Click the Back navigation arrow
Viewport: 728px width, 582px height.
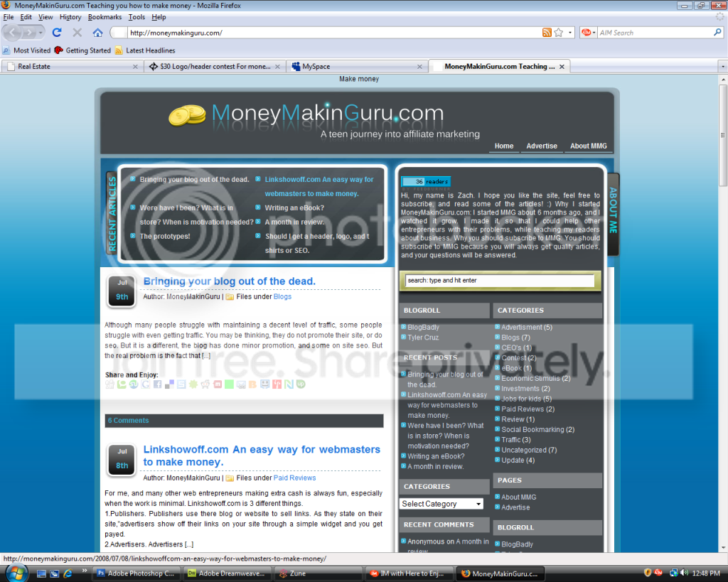pyautogui.click(x=13, y=33)
